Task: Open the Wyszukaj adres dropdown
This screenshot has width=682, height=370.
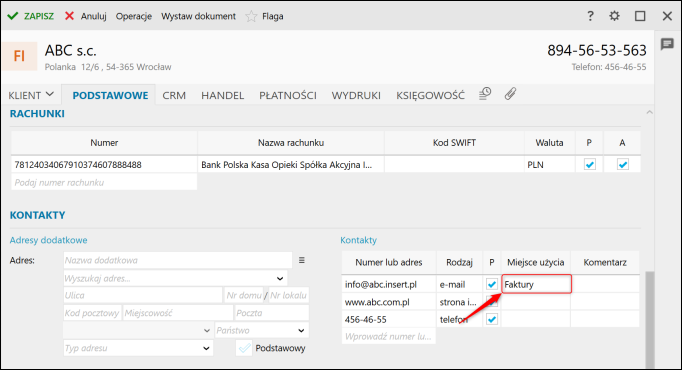Action: [x=280, y=278]
